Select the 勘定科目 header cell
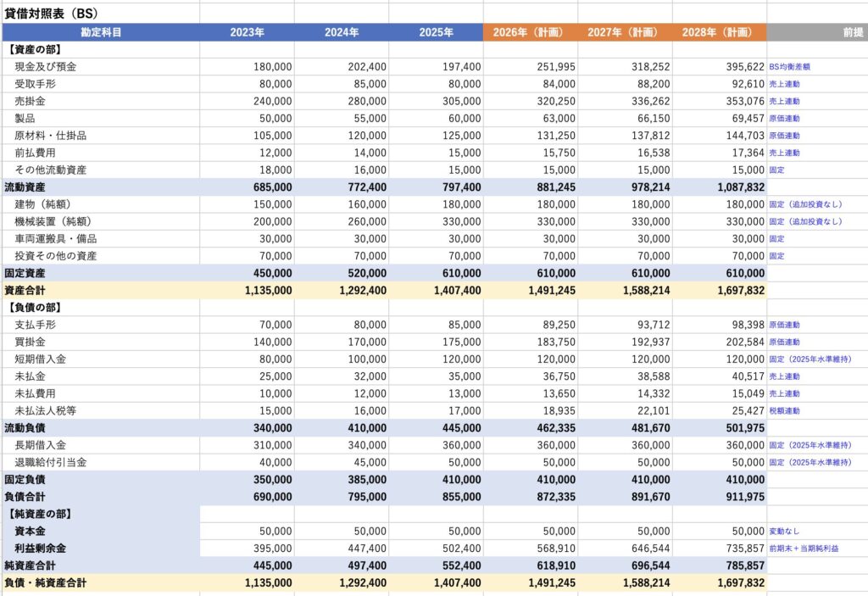Screen dimensions: 868x596 coord(100,32)
